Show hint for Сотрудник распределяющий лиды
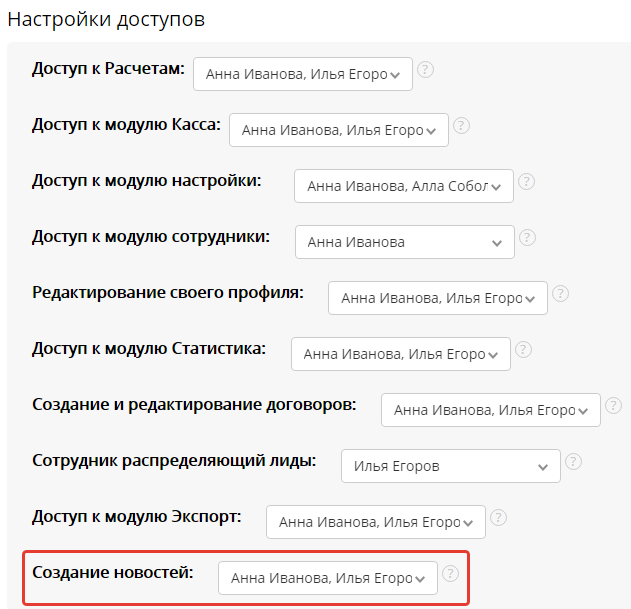Viewport: 631px width, 609px height. point(573,462)
